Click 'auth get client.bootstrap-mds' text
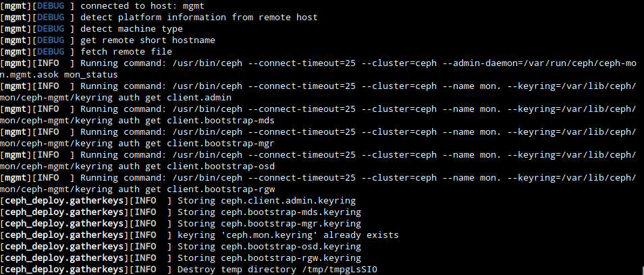Viewport: 644px width, 275px height. point(196,121)
